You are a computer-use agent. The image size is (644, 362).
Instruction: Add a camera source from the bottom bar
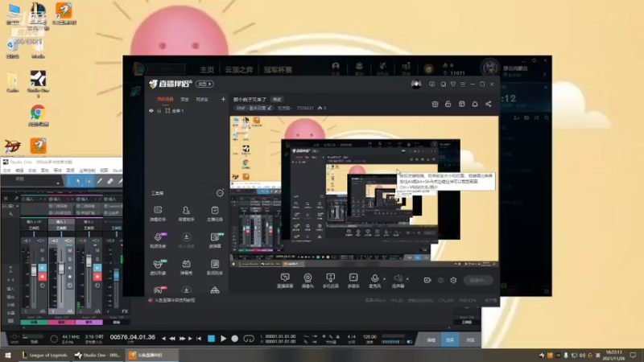tap(308, 281)
